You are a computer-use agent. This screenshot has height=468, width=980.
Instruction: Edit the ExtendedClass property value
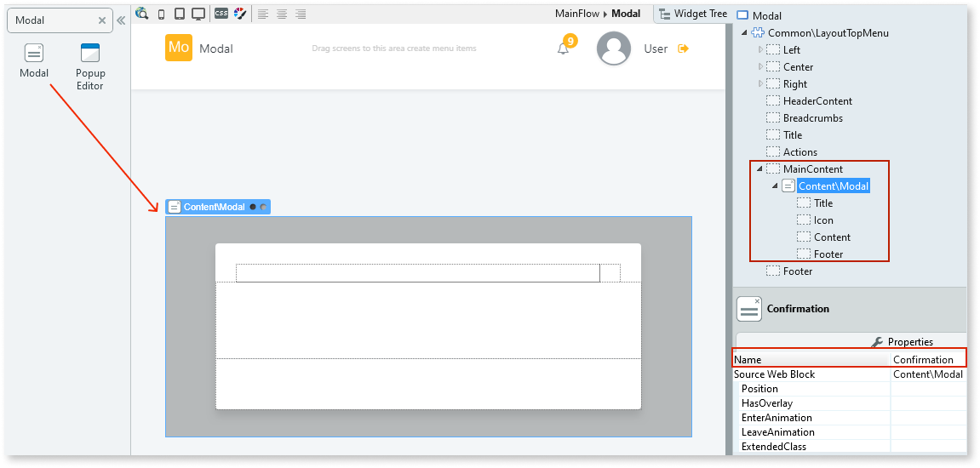928,446
